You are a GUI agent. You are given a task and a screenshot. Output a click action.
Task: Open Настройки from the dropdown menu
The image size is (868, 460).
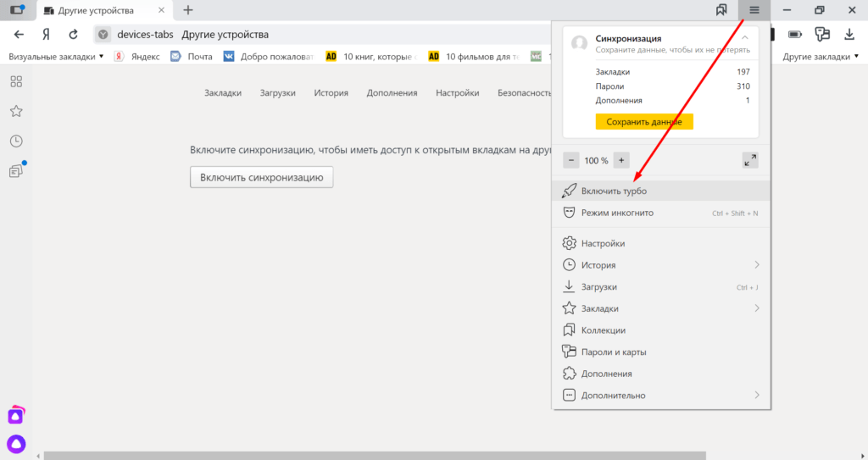(661, 244)
